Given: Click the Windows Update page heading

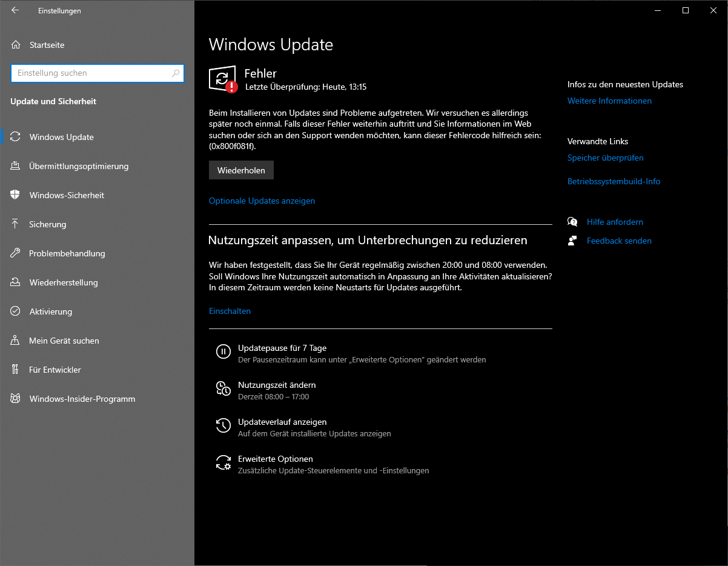Looking at the screenshot, I should tap(271, 44).
